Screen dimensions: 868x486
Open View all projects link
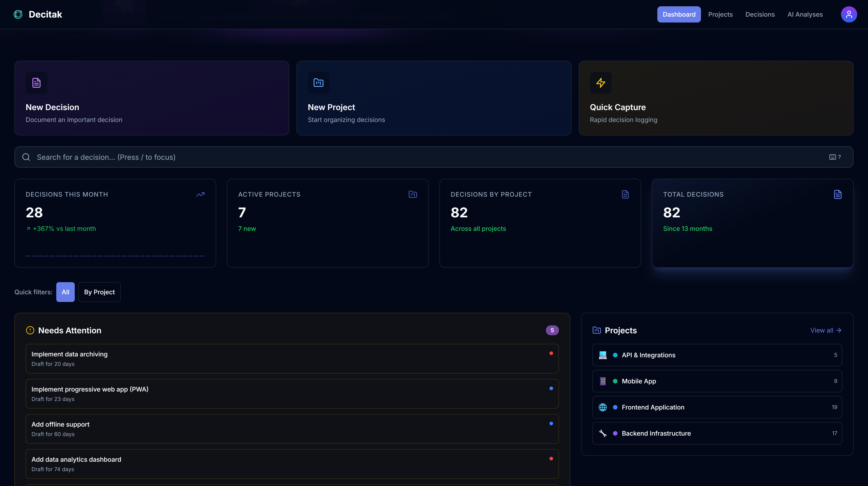pyautogui.click(x=825, y=330)
